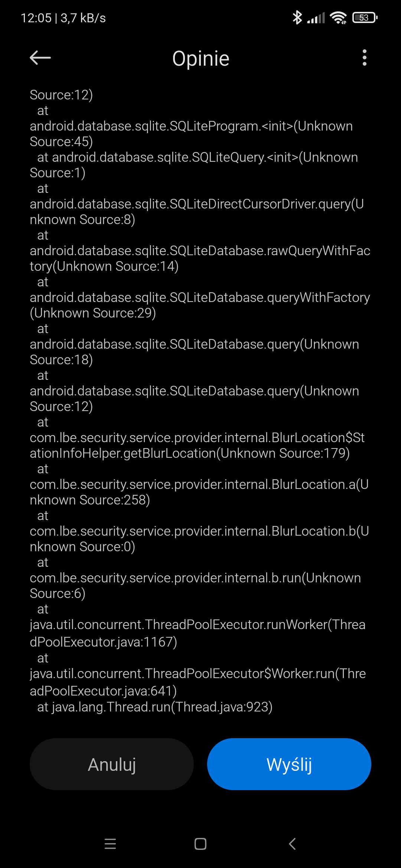The width and height of the screenshot is (401, 868).
Task: Tap the Wi-Fi status bar icon
Action: tap(338, 17)
